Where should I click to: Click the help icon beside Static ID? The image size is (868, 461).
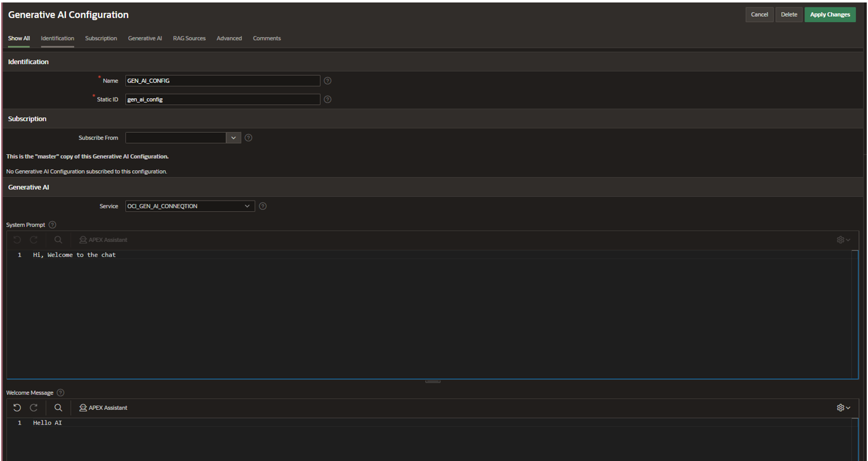coord(327,99)
